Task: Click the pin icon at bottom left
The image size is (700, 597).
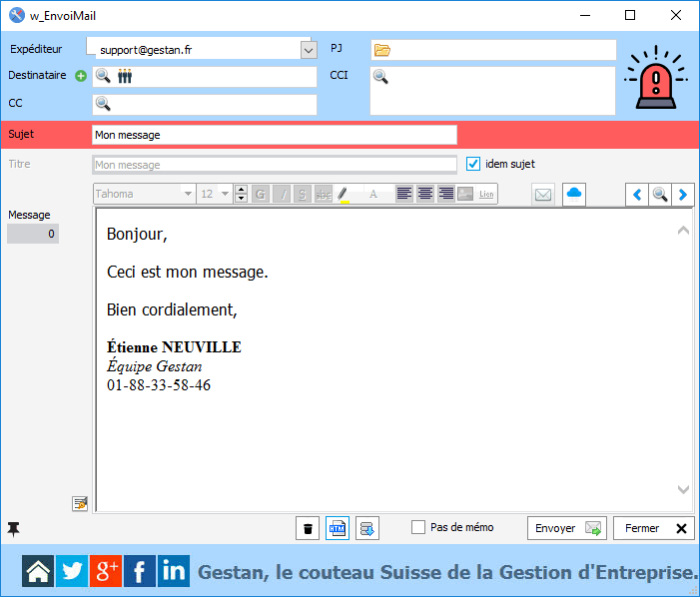Action: pyautogui.click(x=13, y=528)
